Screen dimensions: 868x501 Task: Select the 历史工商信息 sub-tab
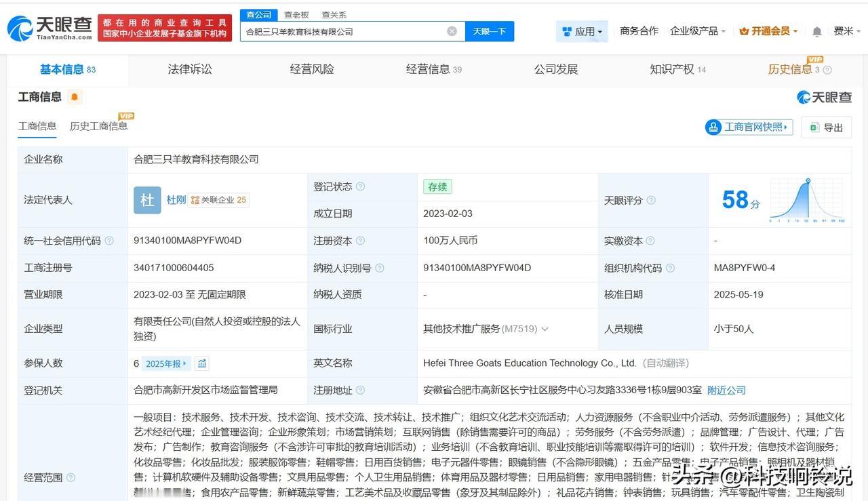98,126
